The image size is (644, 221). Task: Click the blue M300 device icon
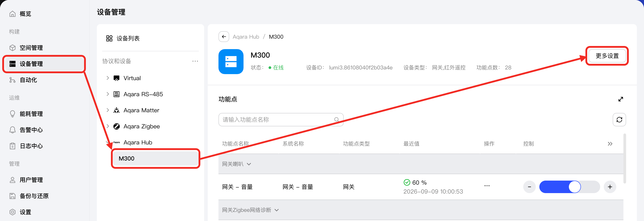coord(231,62)
